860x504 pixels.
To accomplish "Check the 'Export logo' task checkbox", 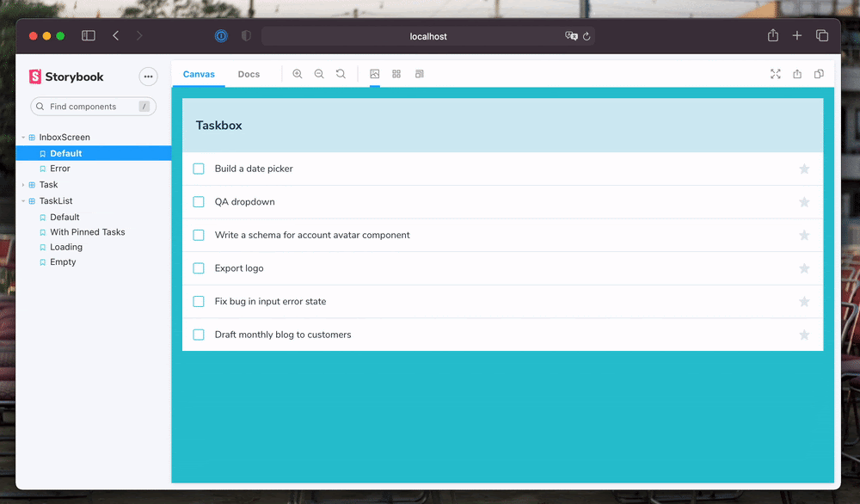I will click(199, 268).
